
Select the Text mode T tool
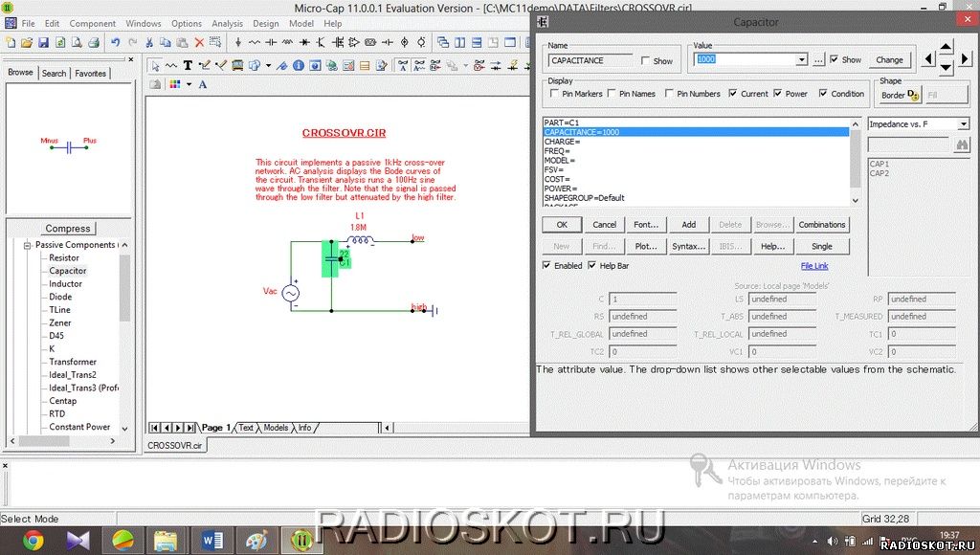pyautogui.click(x=188, y=66)
